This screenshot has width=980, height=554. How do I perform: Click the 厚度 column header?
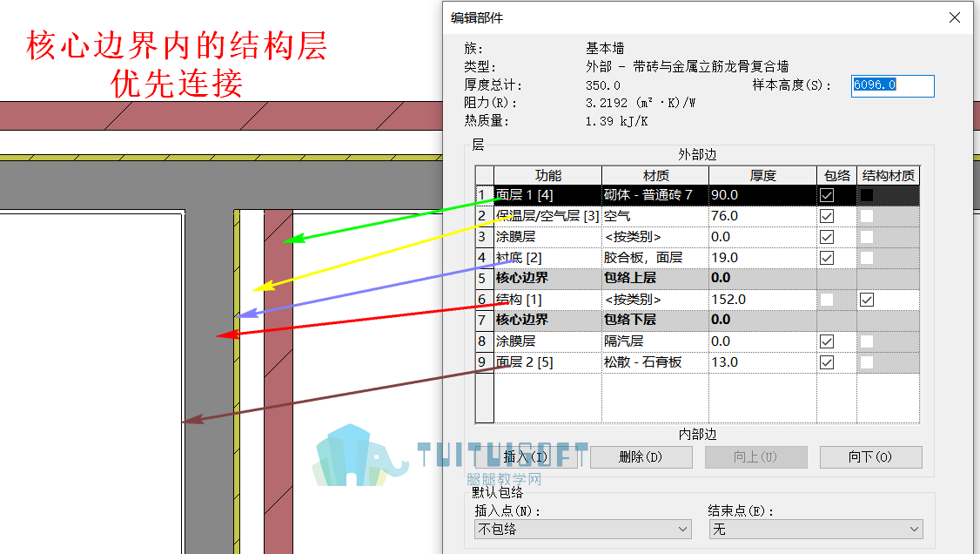click(762, 176)
